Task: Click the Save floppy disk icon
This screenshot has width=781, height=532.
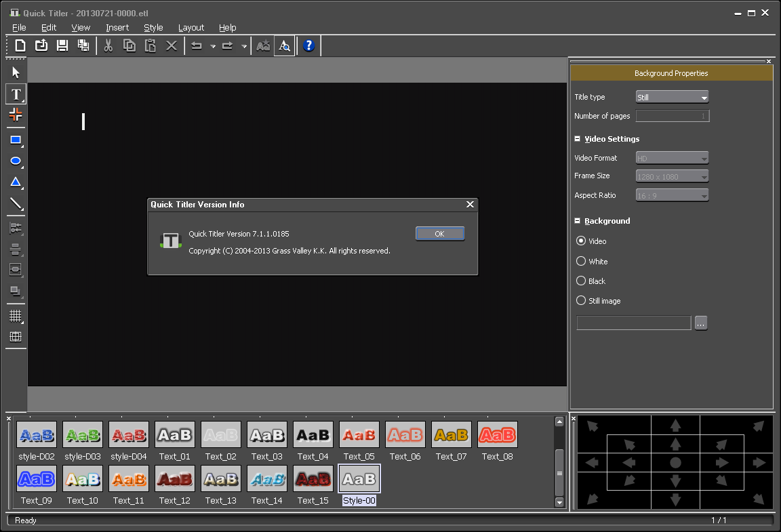Action: point(62,45)
